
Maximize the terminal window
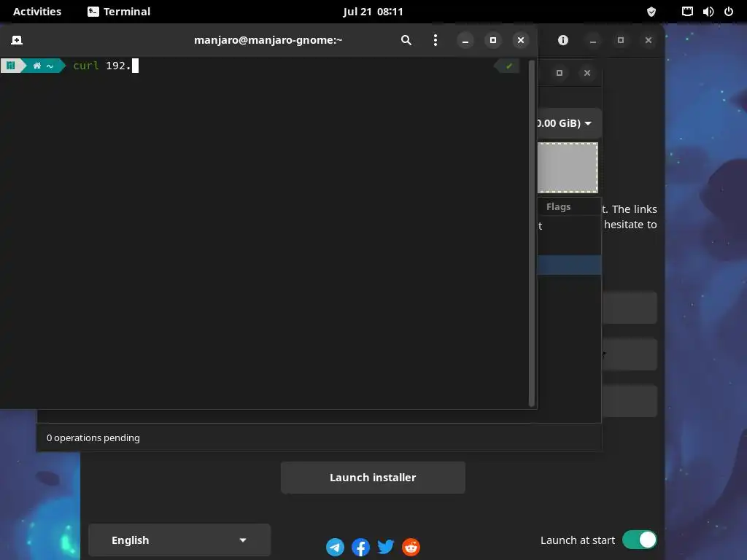(493, 41)
